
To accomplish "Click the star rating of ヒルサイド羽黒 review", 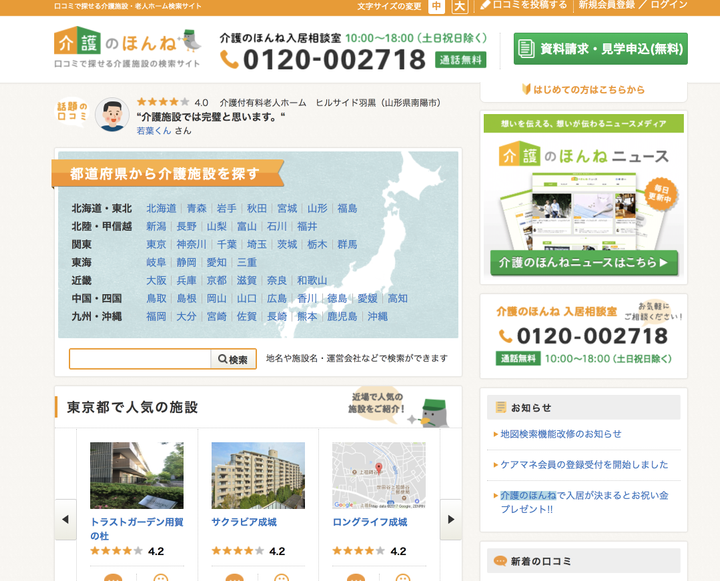I will pos(163,102).
